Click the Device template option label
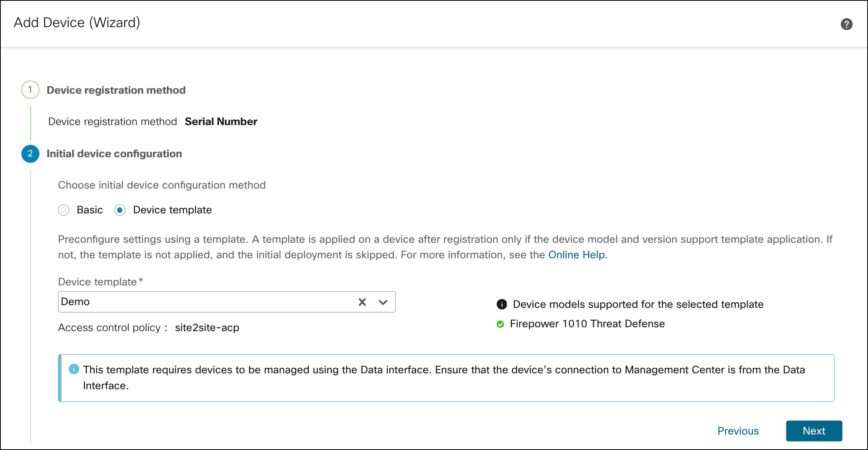Image resolution: width=868 pixels, height=450 pixels. coord(172,210)
